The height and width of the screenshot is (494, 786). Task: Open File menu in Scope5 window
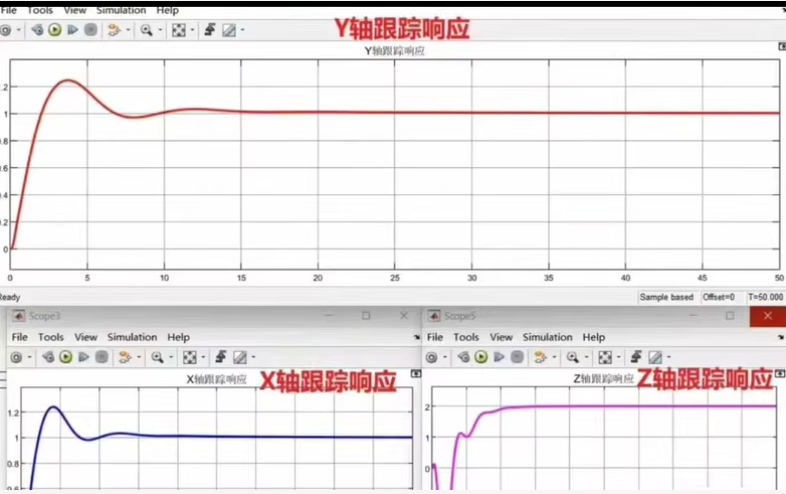pyautogui.click(x=435, y=337)
